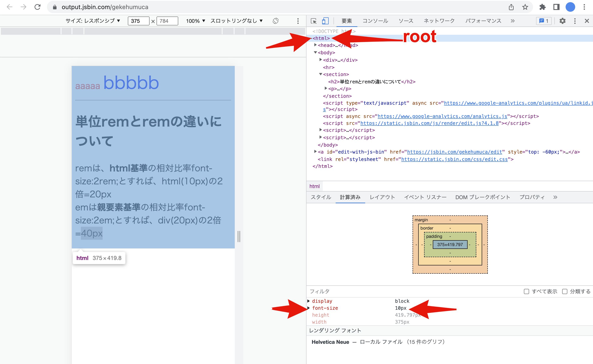
Task: Collapse the body element node
Action: 315,52
